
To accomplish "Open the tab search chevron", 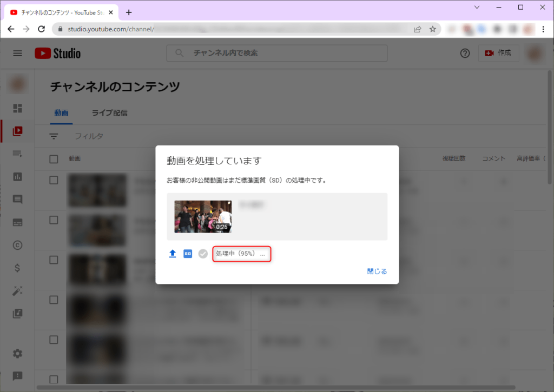I will (x=477, y=7).
